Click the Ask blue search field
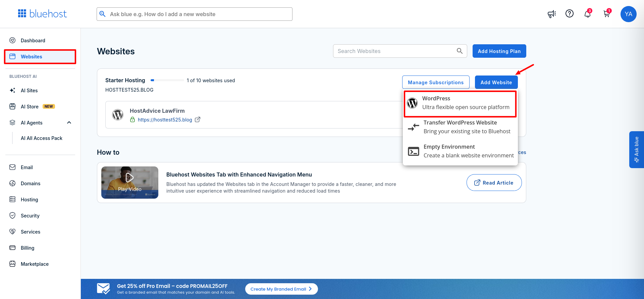Viewport: 644px width, 299px height. click(x=195, y=14)
